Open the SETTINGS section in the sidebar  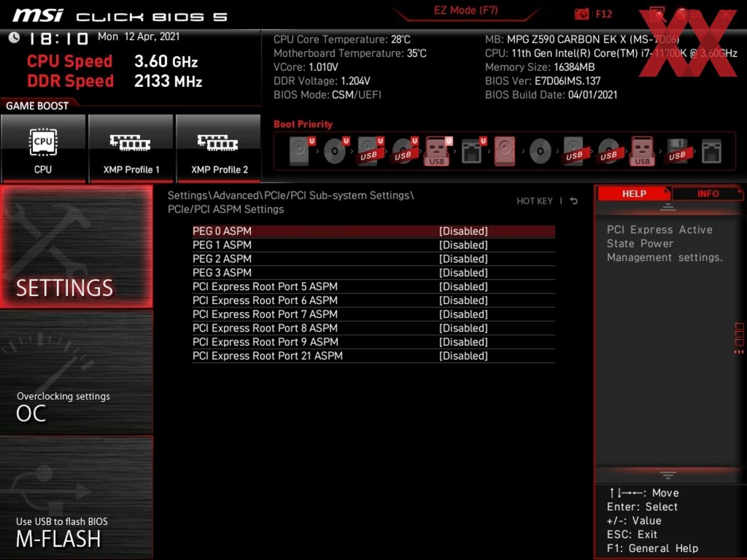point(76,247)
